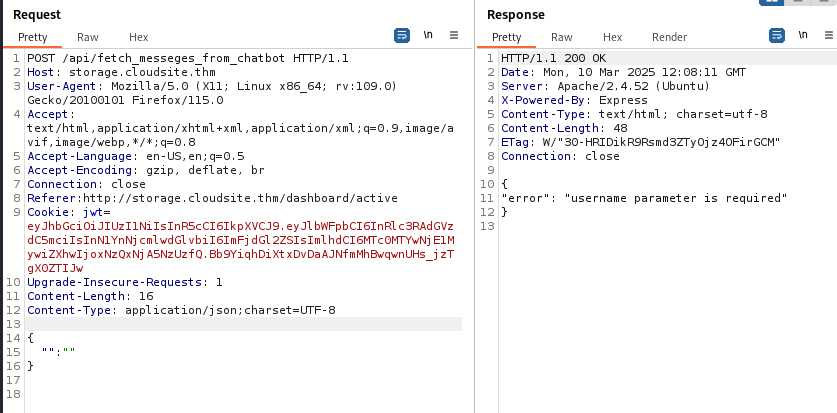Click the "username parameter is required" error message

click(676, 198)
